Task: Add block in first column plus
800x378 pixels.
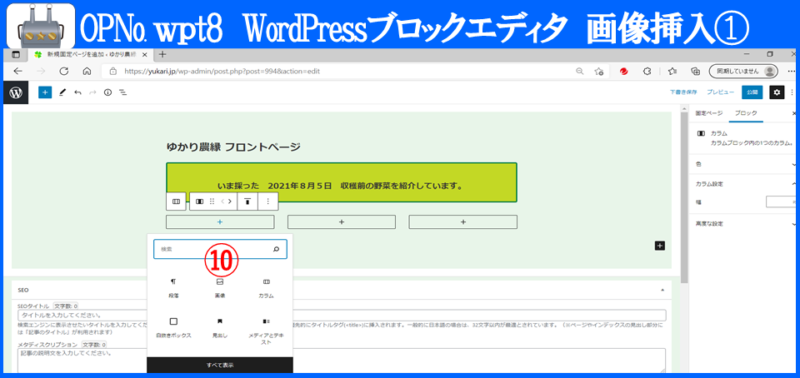Action: [x=220, y=222]
